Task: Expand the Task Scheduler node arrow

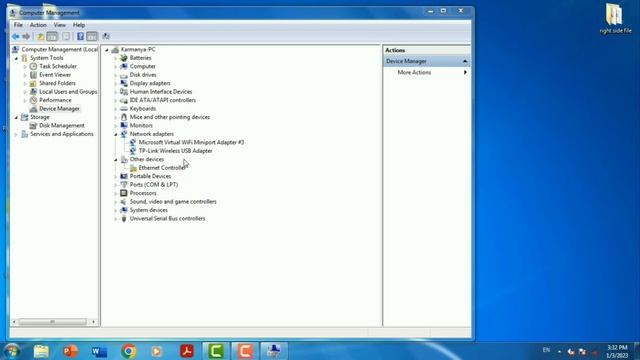Action: [25, 66]
